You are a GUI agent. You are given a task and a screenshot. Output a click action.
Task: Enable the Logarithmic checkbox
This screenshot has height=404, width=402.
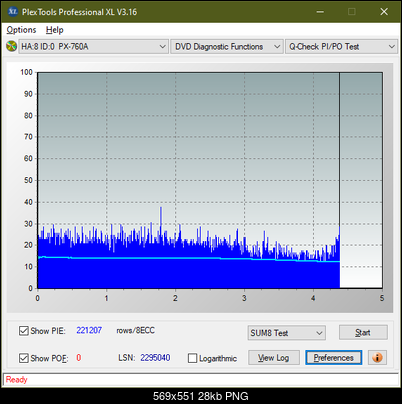click(192, 358)
